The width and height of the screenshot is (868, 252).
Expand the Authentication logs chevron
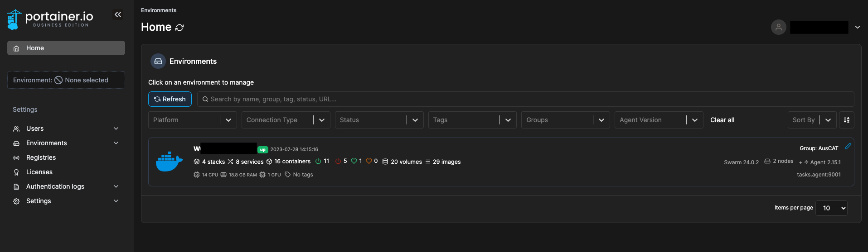pyautogui.click(x=116, y=186)
